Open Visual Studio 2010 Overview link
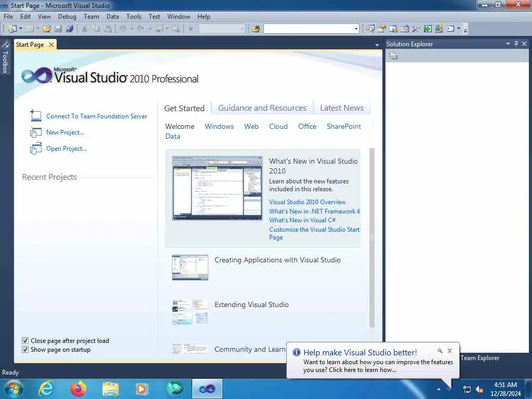The height and width of the screenshot is (399, 532). click(x=308, y=202)
